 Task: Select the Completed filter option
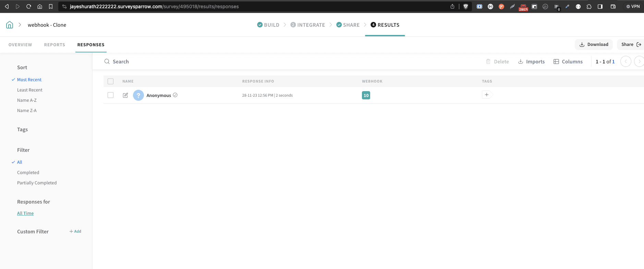pyautogui.click(x=28, y=173)
